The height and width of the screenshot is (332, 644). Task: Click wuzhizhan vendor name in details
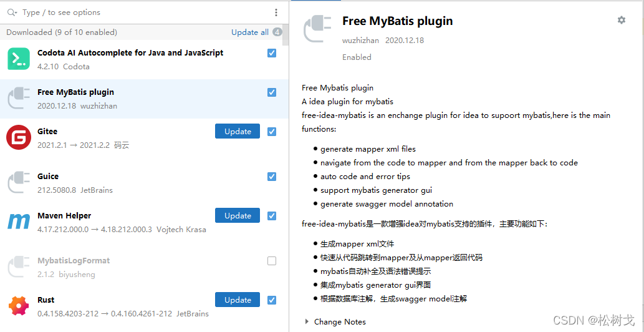[360, 41]
